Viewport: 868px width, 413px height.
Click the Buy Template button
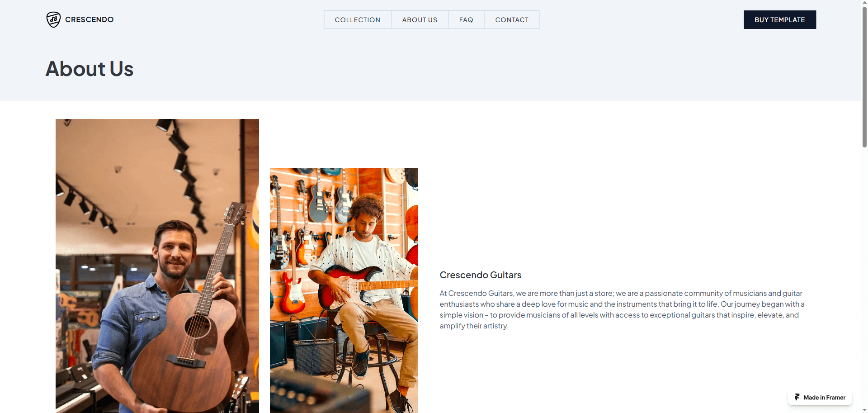pyautogui.click(x=780, y=20)
